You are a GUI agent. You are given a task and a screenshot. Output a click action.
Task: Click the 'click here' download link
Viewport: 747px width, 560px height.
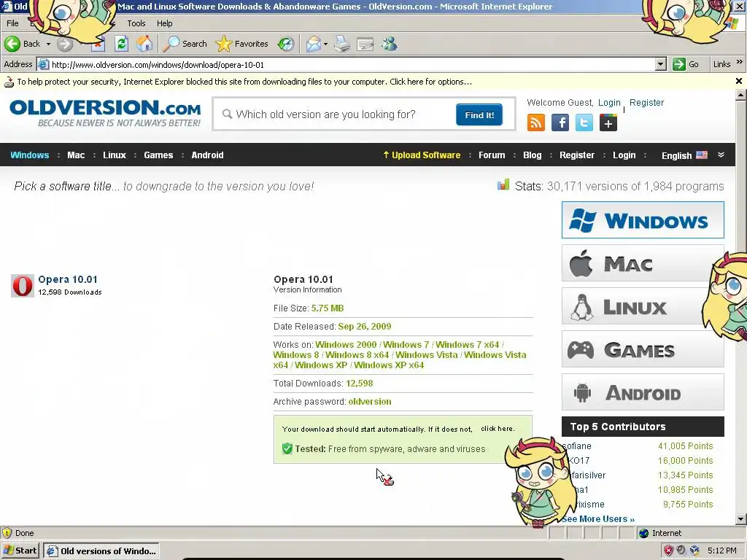pos(498,429)
